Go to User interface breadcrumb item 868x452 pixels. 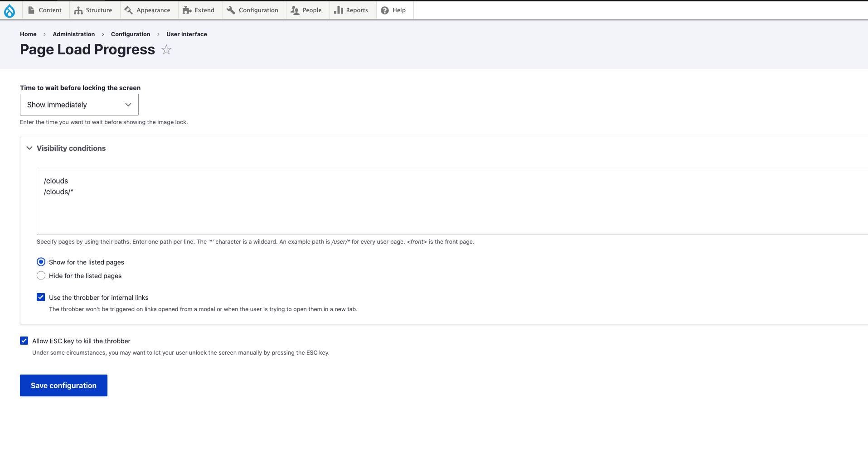(x=186, y=34)
